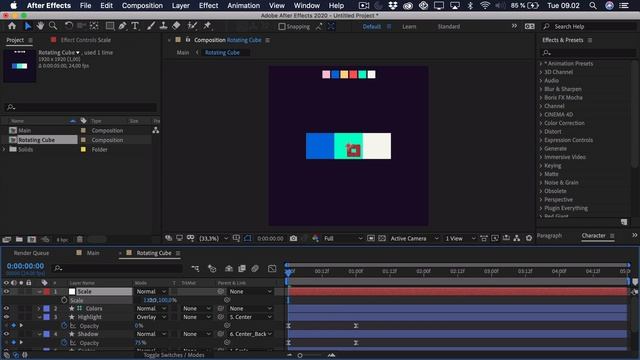
Task: Open the 1 View layout dropdown
Action: (x=460, y=238)
